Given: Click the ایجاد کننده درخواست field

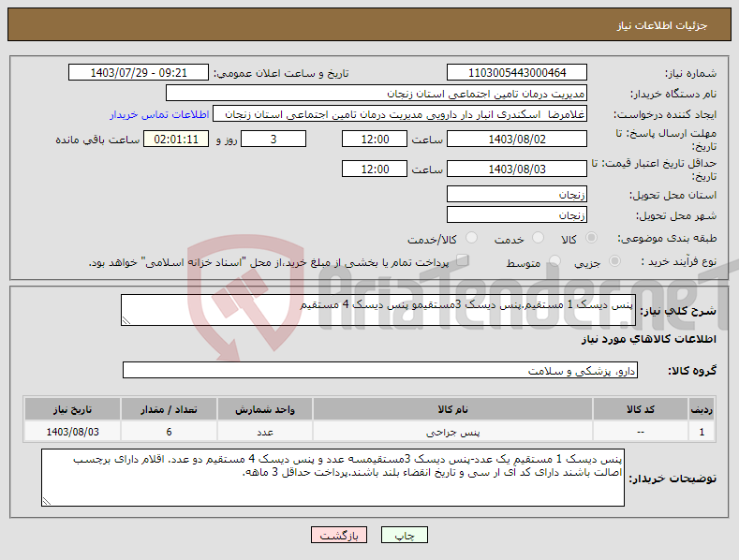Looking at the screenshot, I should 400,114.
